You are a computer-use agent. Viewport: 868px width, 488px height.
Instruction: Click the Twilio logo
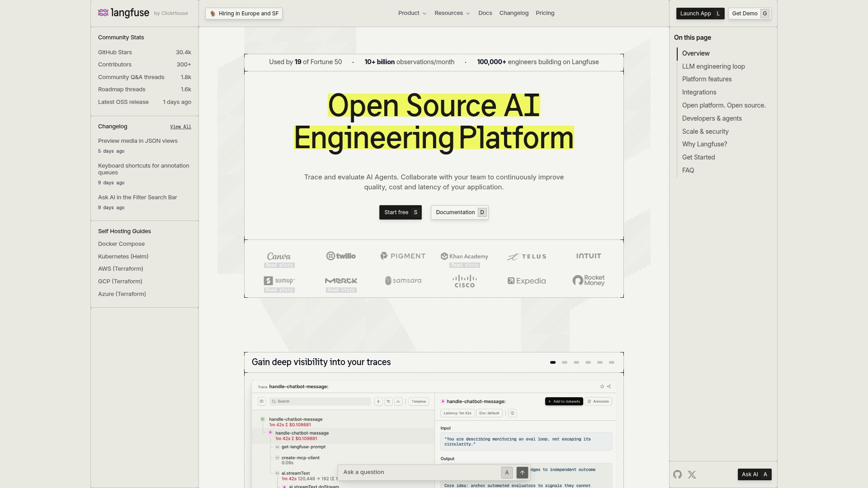tap(341, 256)
